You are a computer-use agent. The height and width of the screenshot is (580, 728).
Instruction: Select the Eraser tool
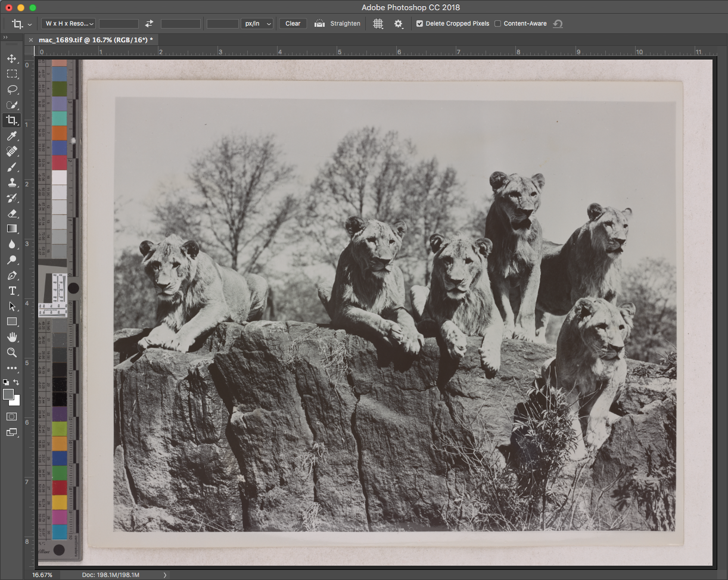pyautogui.click(x=11, y=213)
